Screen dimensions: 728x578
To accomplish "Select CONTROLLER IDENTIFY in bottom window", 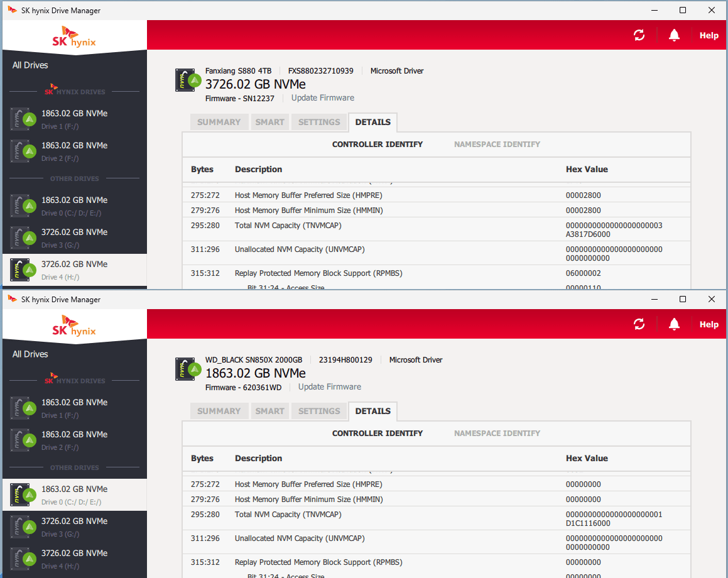I will point(378,433).
